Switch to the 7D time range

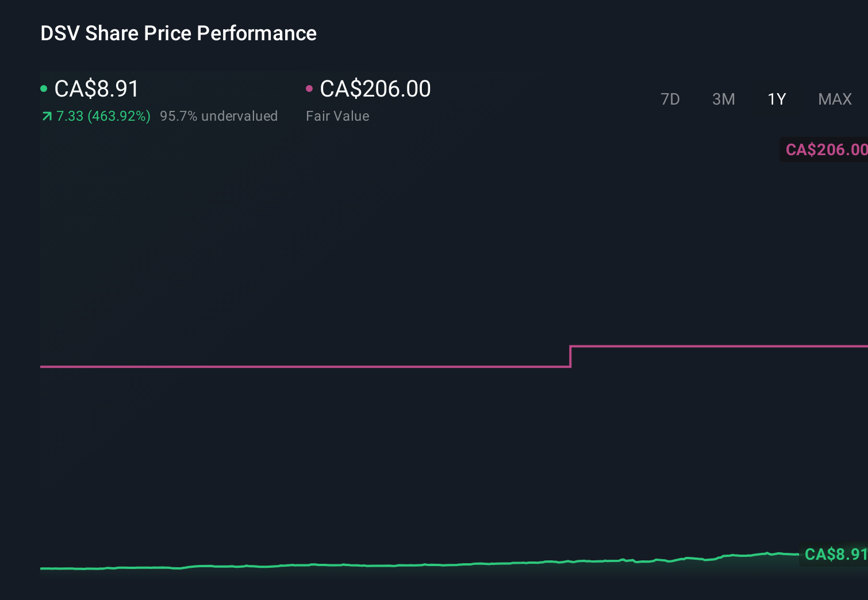[670, 99]
